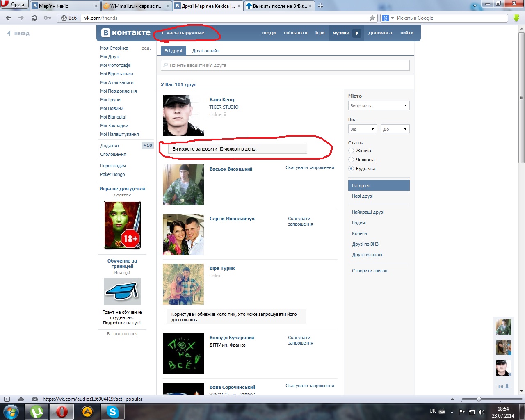Go forward with the browser forward arrow

[x=21, y=18]
